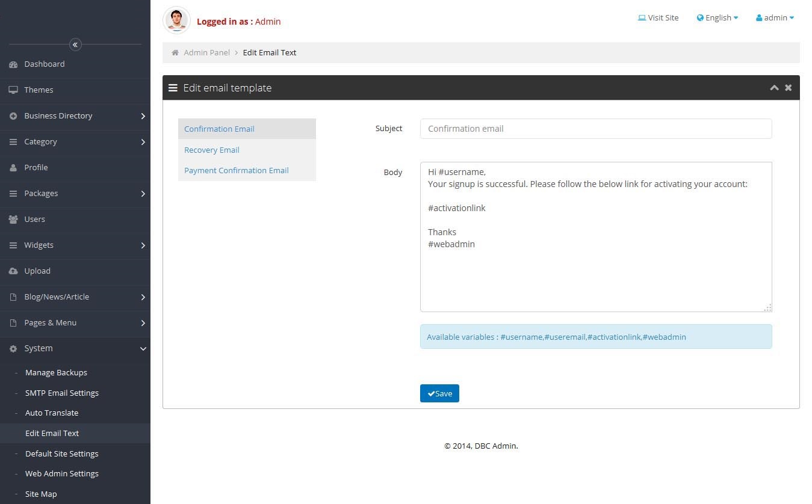
Task: Open the admin account dropdown
Action: pos(775,18)
